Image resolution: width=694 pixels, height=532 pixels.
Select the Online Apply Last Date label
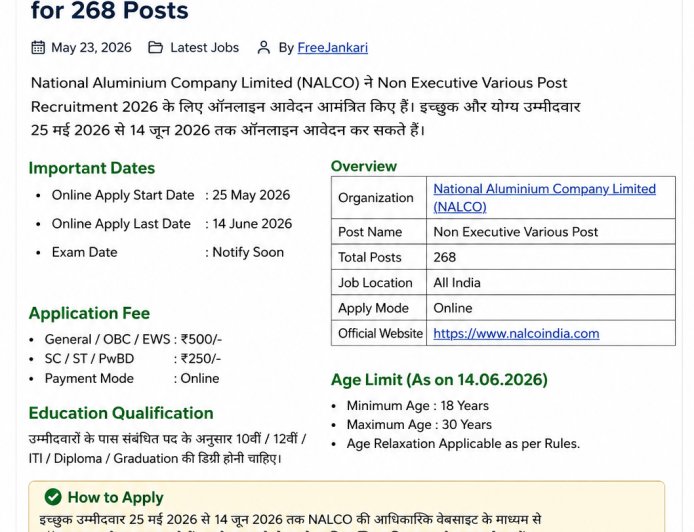tap(121, 224)
